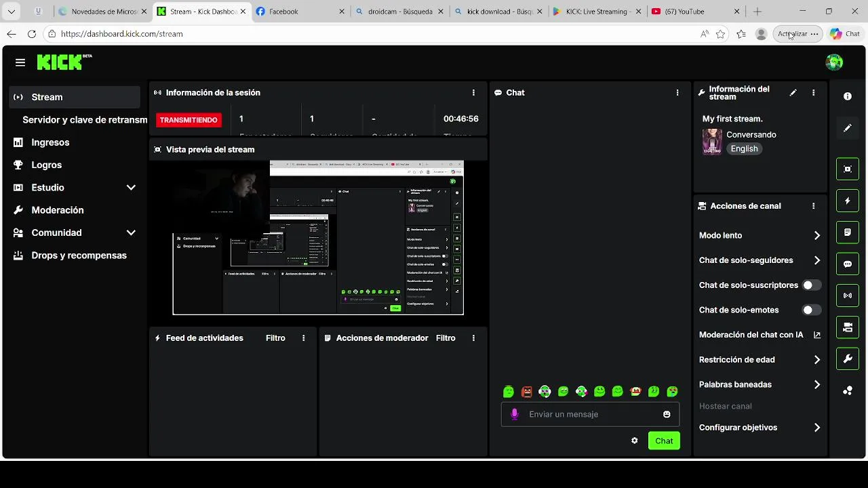Image resolution: width=868 pixels, height=488 pixels.
Task: Pick the red angry emote
Action: [x=527, y=391]
